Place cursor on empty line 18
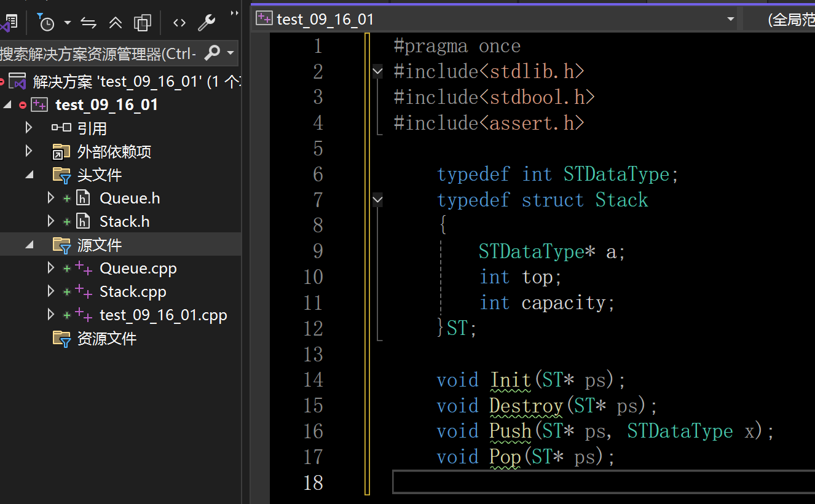The height and width of the screenshot is (504, 815). [x=604, y=482]
